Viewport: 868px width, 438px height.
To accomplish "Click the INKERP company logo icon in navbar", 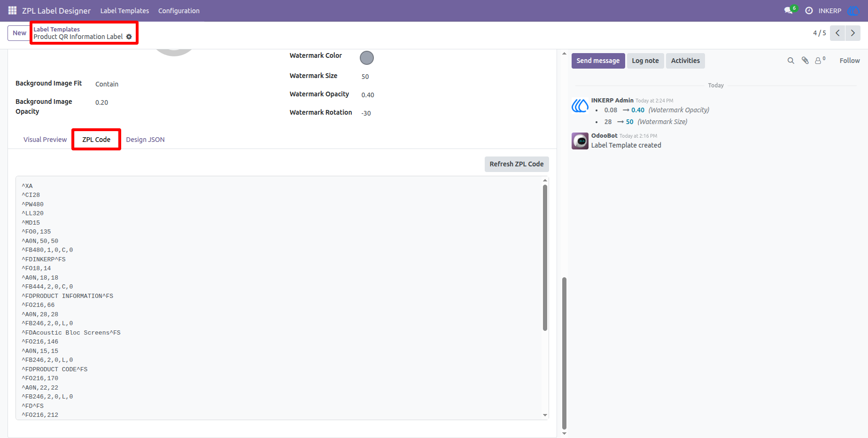I will [x=853, y=10].
